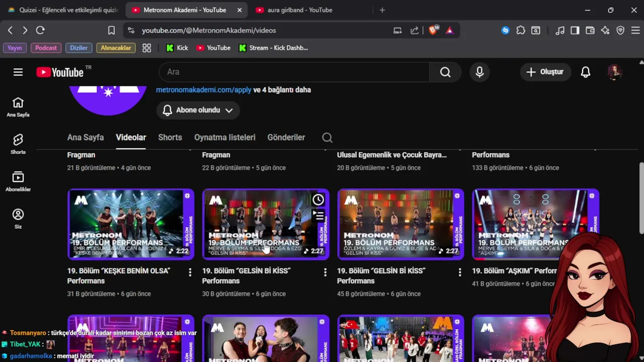Image resolution: width=644 pixels, height=362 pixels.
Task: Click the browser address bar URL
Action: click(209, 30)
